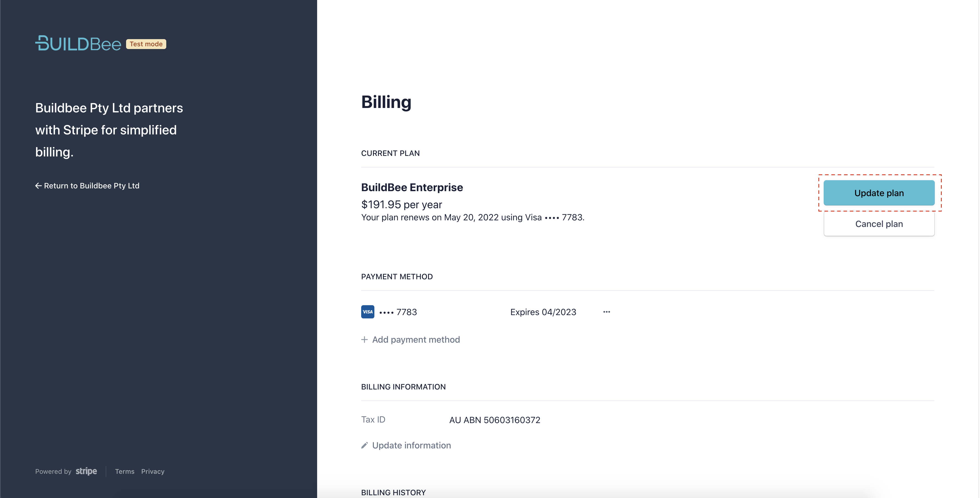The width and height of the screenshot is (980, 498).
Task: Click the Cancel plan button
Action: tap(879, 224)
